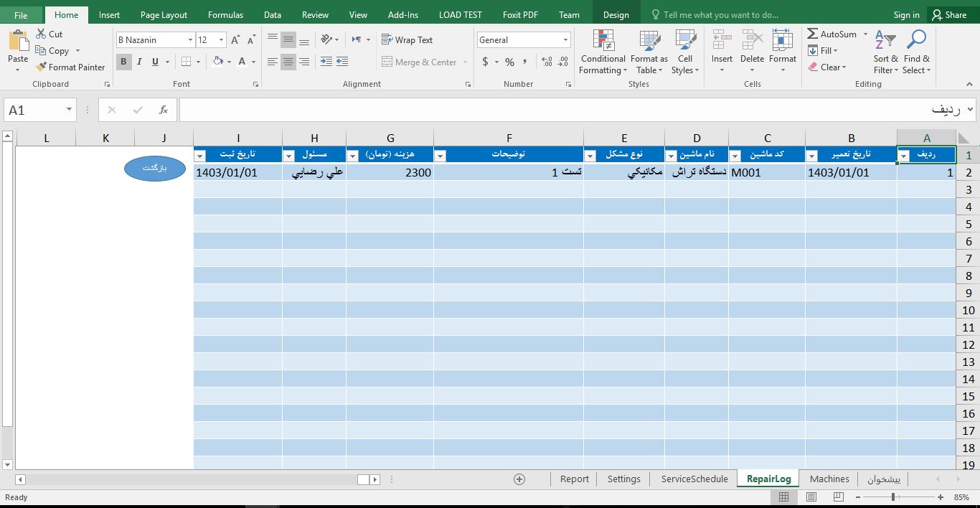
Task: Open Find & Select magnifier
Action: 916,52
